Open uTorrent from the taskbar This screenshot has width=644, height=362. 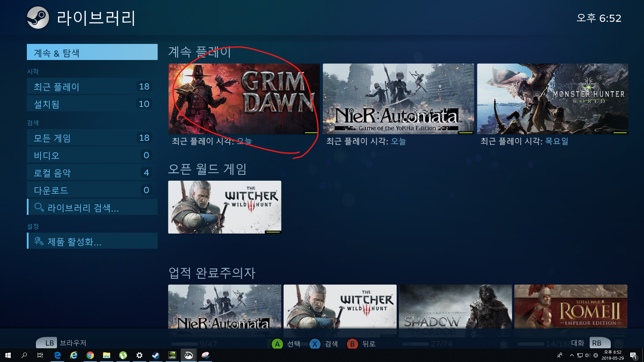coord(123,355)
